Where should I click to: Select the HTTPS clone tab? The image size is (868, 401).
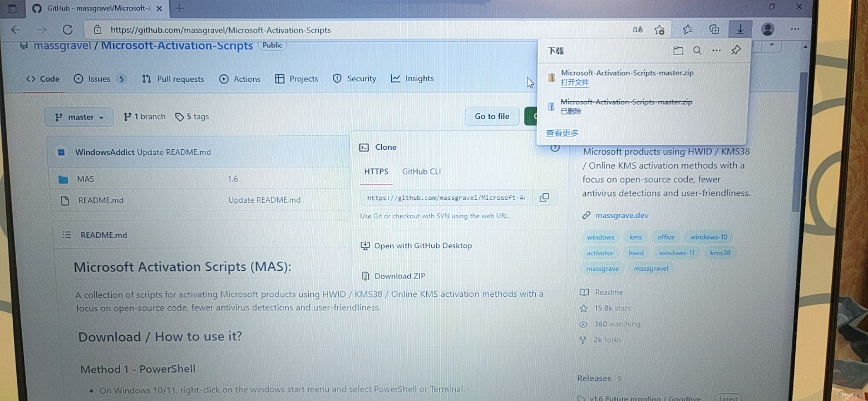(376, 172)
